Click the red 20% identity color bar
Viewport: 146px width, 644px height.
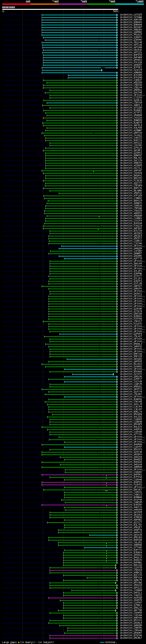tap(16, 4)
